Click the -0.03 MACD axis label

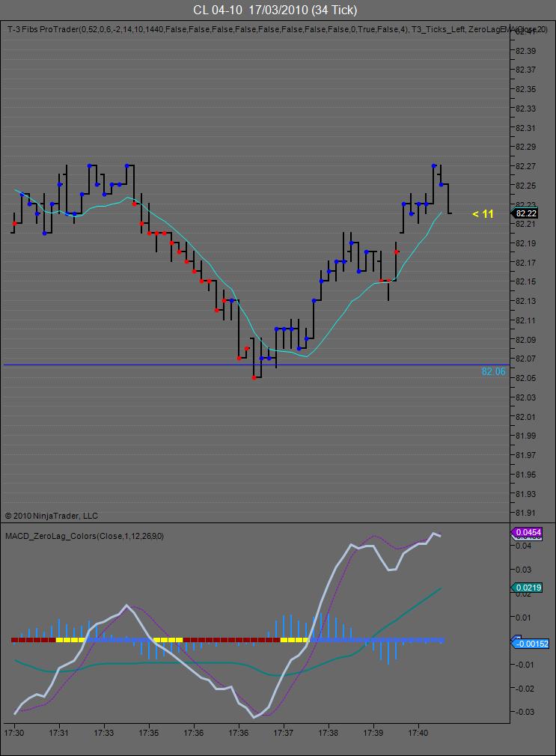click(x=523, y=712)
